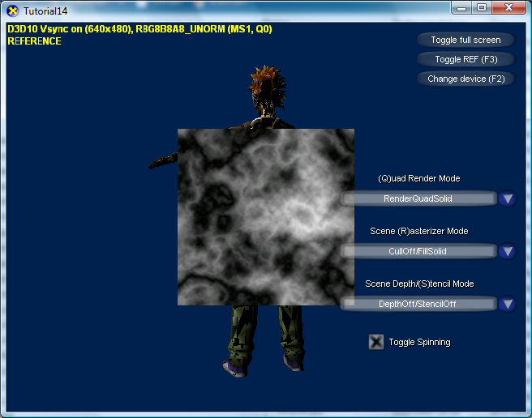Expand the Scene Rasterizer Mode dropdown arrow
Screen dimensions: 532x418
point(508,251)
